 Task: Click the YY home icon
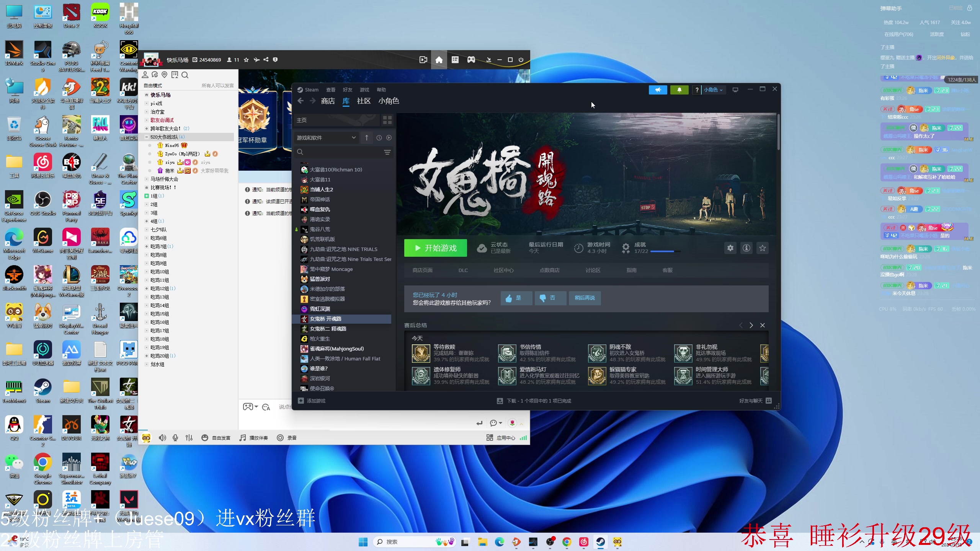click(x=439, y=60)
